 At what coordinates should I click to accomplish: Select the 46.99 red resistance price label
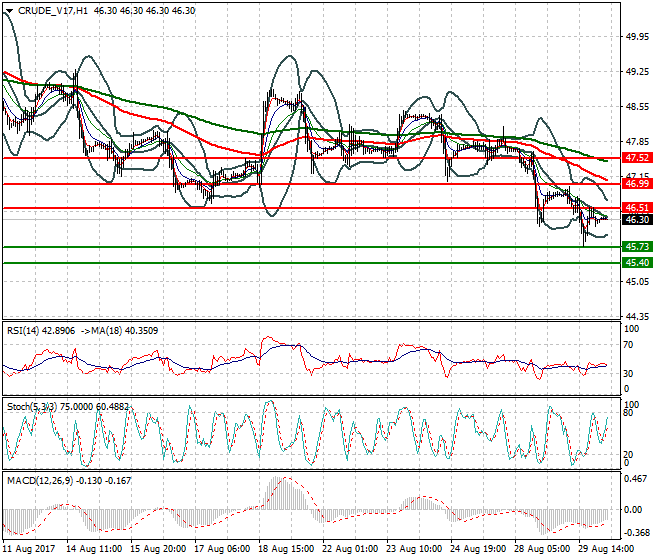tap(638, 184)
